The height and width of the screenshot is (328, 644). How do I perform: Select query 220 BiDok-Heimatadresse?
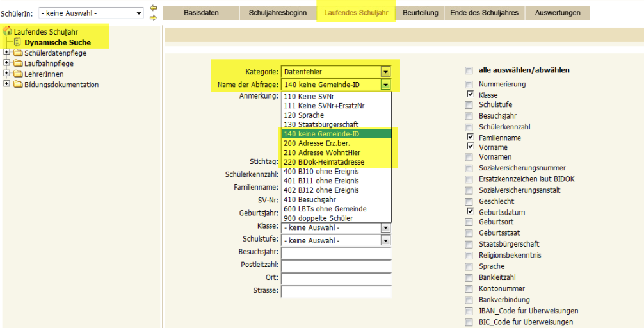(x=336, y=162)
